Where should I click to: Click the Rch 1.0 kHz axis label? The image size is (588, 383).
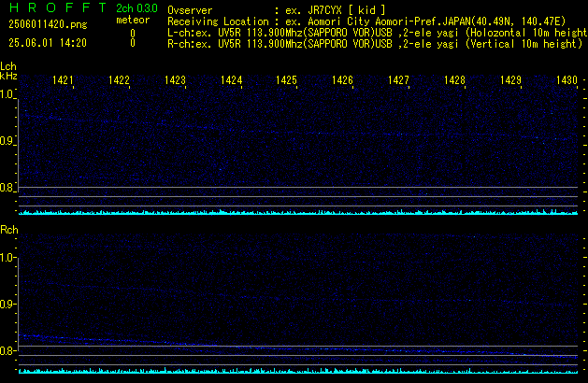tap(7, 258)
